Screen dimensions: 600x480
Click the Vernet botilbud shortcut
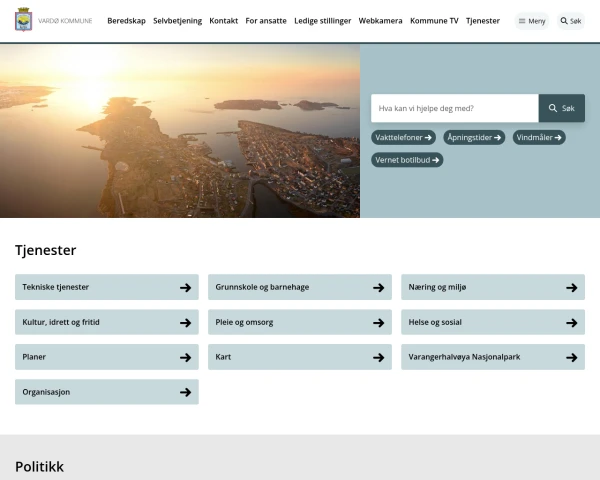(407, 160)
